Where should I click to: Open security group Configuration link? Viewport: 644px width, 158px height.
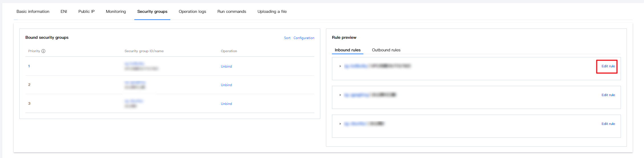coord(304,38)
